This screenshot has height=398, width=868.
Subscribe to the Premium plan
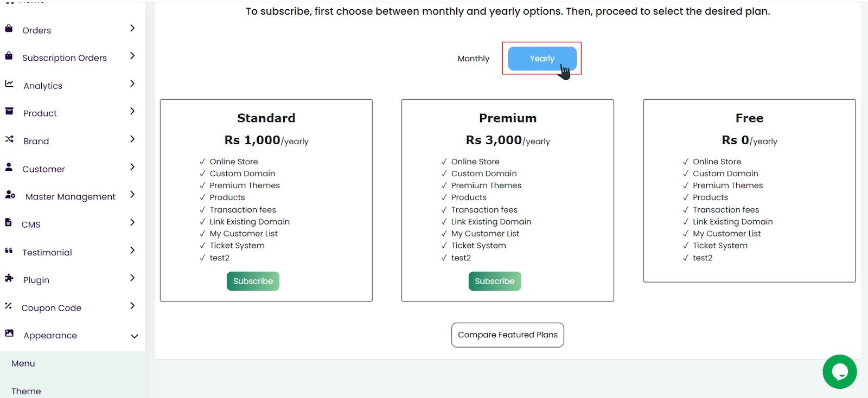[x=494, y=281]
